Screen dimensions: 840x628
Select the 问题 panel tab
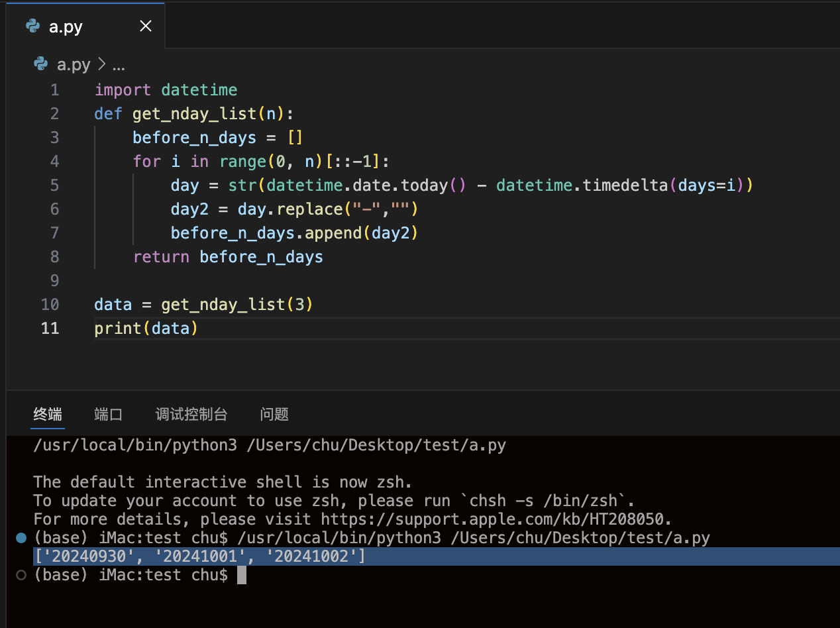coord(274,415)
